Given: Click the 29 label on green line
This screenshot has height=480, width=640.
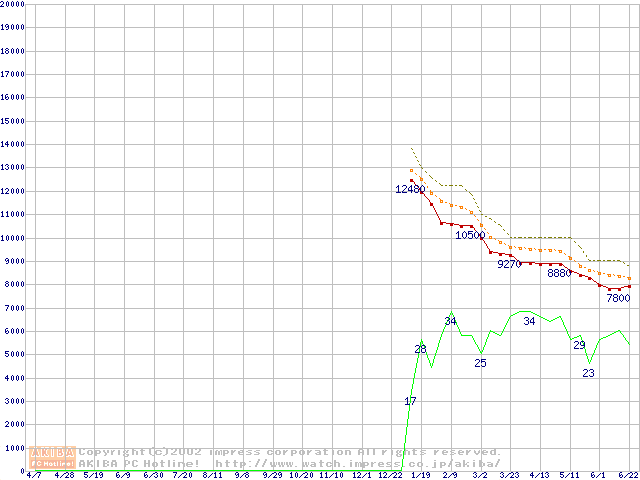Looking at the screenshot, I should pos(579,345).
